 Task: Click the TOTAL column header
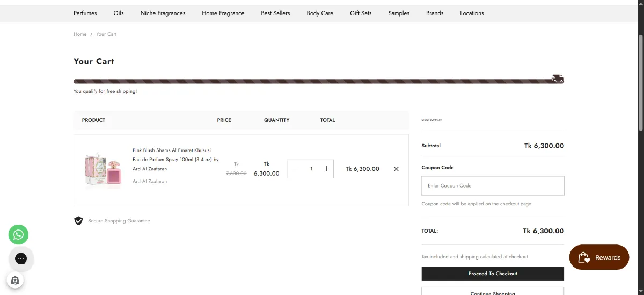pyautogui.click(x=327, y=120)
